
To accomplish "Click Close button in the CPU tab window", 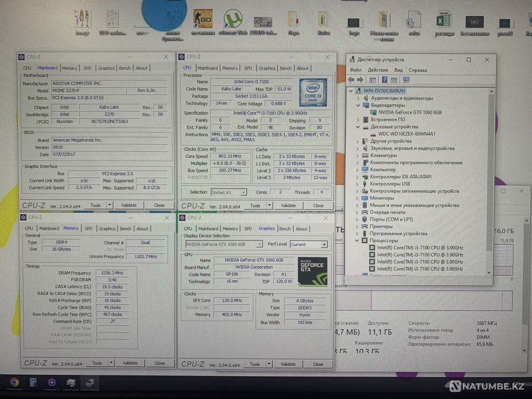I will click(x=318, y=205).
